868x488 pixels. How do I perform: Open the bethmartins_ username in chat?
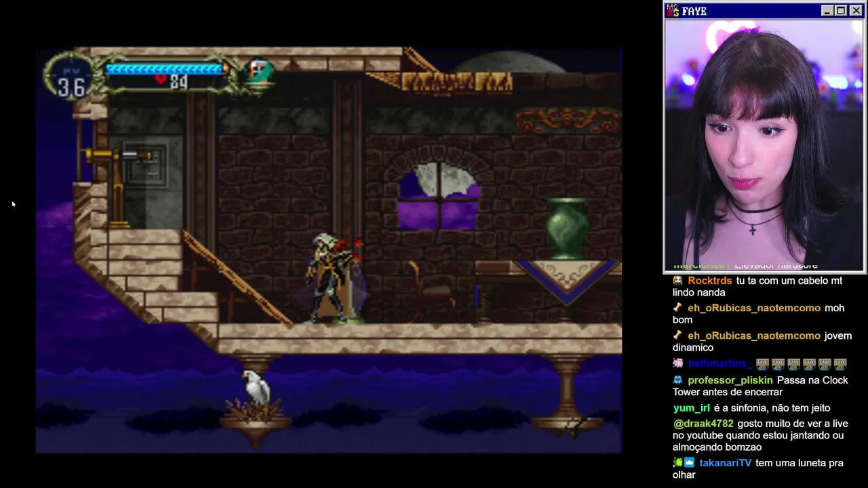click(x=719, y=364)
